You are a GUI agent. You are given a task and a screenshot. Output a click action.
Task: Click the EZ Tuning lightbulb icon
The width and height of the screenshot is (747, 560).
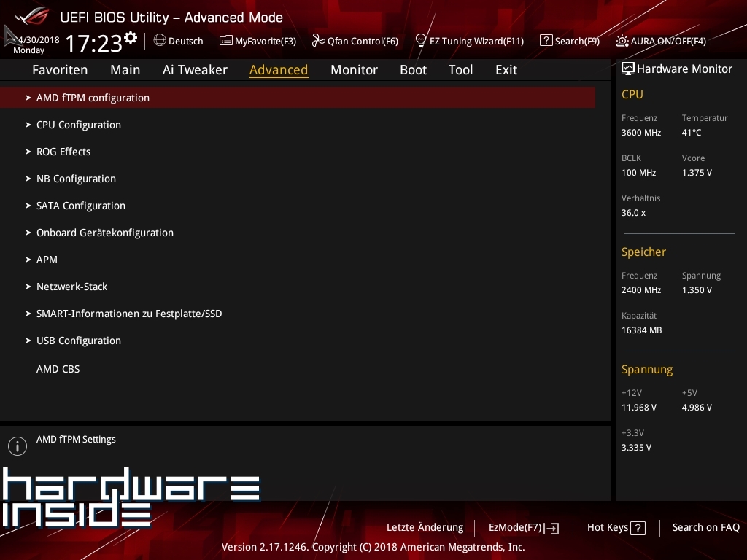coord(421,41)
